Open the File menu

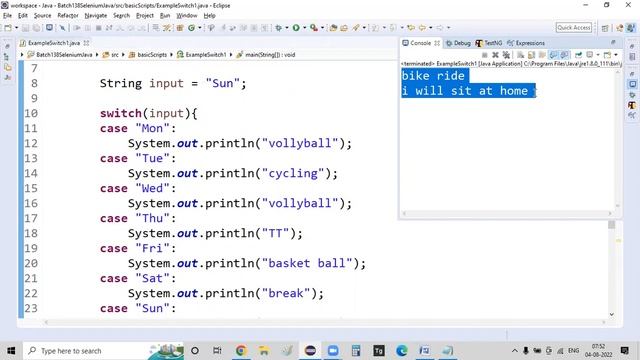tap(7, 16)
